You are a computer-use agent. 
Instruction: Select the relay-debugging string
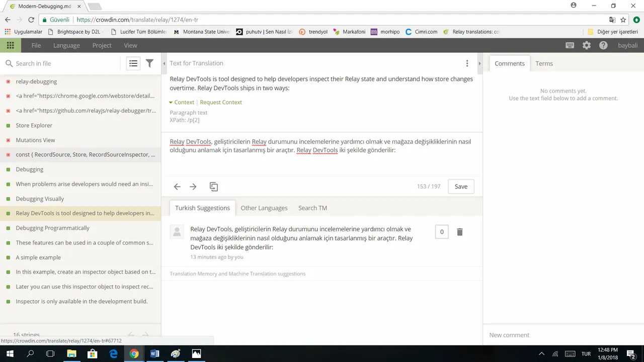coord(80,81)
